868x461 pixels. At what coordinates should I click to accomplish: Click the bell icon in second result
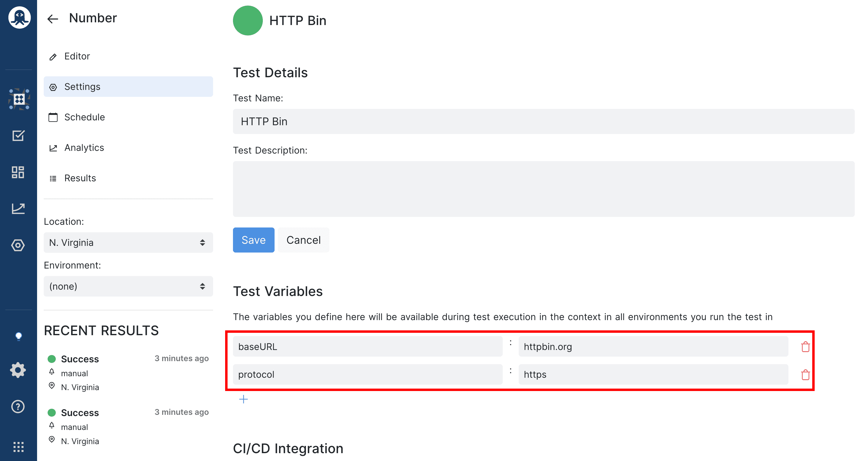52,426
